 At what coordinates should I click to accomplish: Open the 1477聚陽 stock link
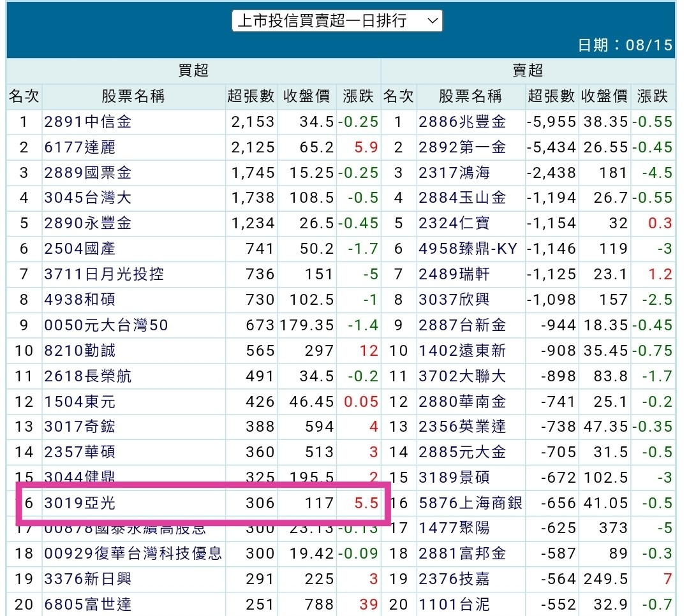tap(454, 528)
